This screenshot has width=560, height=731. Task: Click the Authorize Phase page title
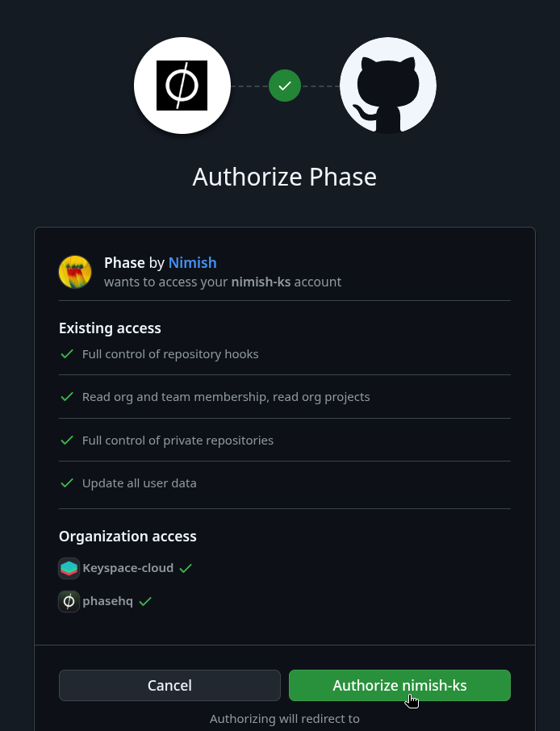[x=284, y=178]
